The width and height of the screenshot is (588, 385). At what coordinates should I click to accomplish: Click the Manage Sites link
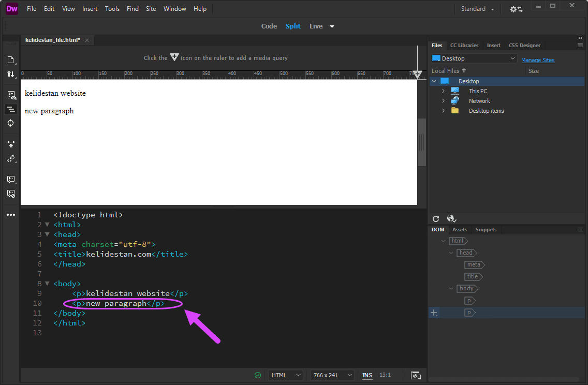[x=538, y=60]
